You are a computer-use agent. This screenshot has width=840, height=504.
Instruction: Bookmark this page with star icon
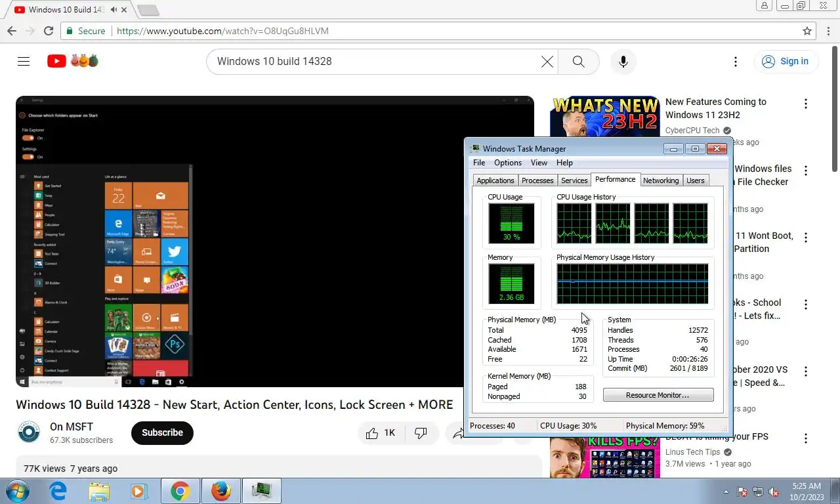(807, 31)
